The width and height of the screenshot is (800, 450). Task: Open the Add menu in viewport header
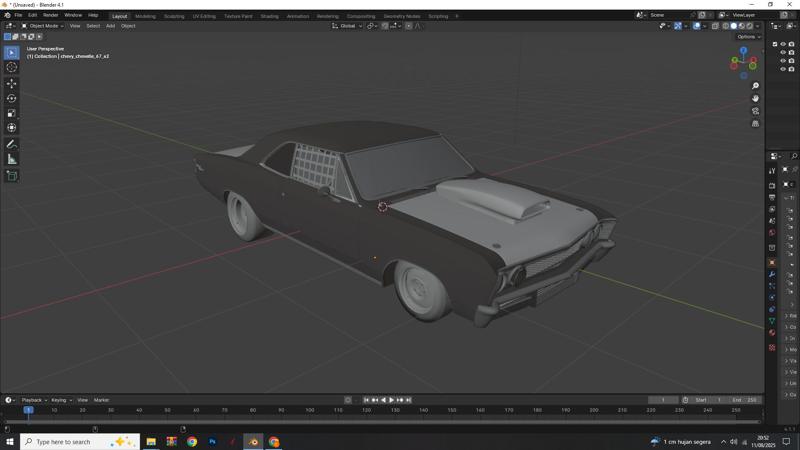tap(110, 26)
